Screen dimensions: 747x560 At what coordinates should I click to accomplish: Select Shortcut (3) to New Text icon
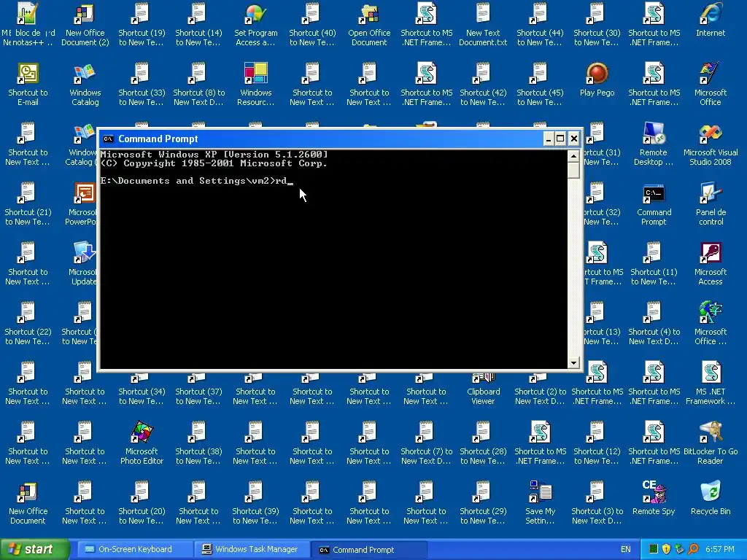point(597,502)
